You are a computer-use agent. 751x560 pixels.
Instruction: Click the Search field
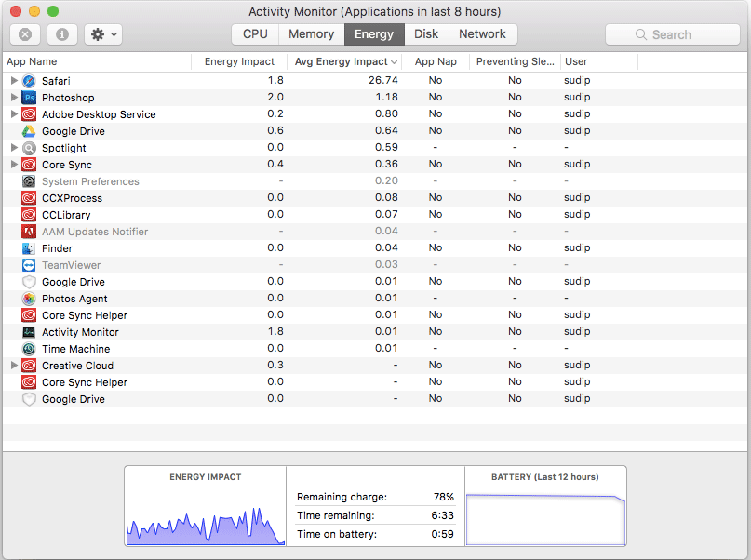coord(673,34)
